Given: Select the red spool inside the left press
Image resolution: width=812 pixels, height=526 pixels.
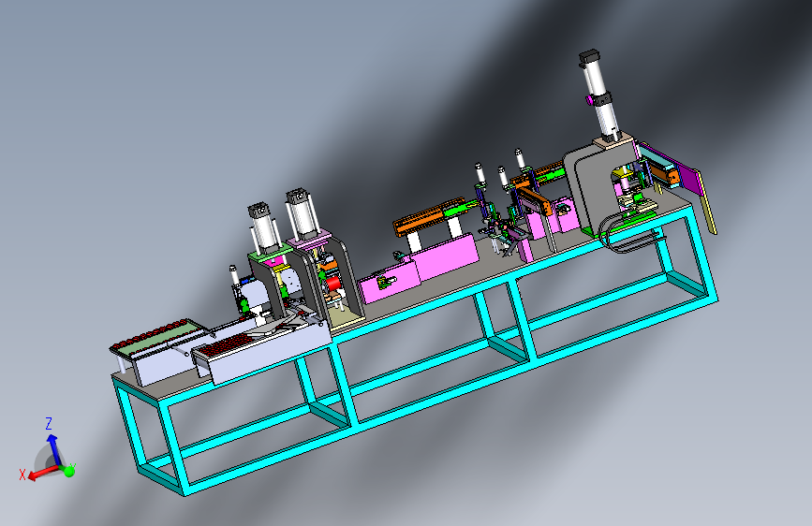Looking at the screenshot, I should (x=332, y=285).
